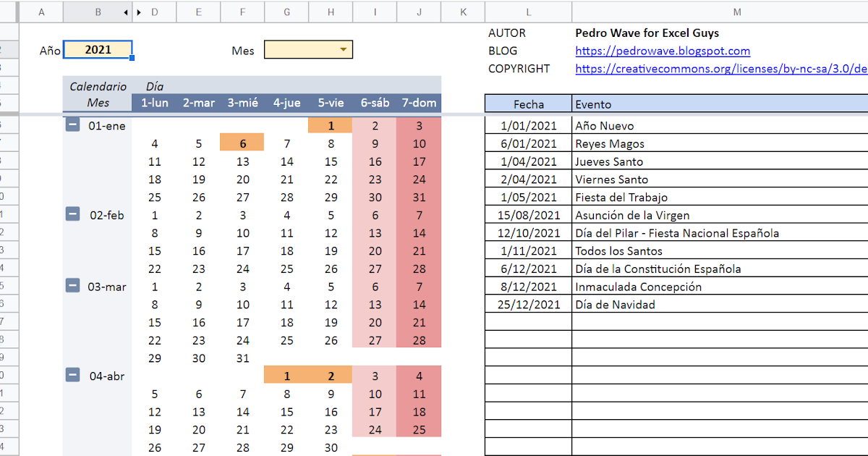Select the Año cell containing 2021
The image size is (868, 456).
pos(98,50)
